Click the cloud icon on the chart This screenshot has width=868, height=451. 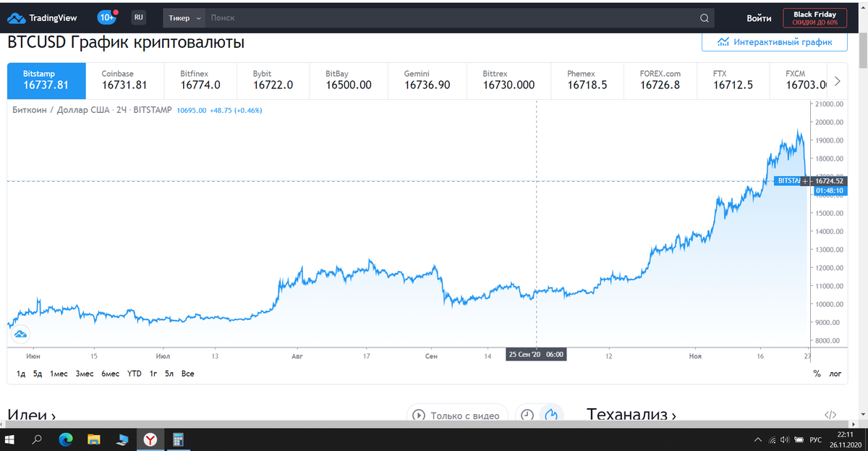(20, 334)
